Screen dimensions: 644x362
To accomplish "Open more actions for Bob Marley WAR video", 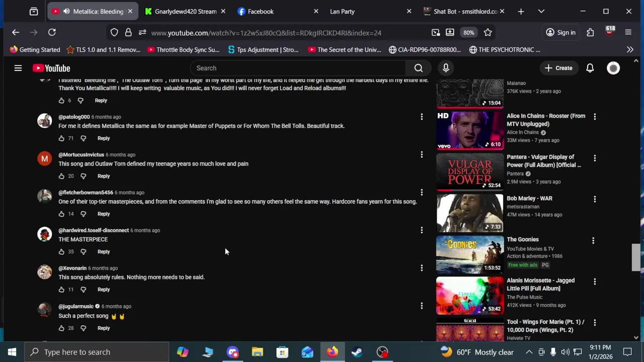I will pos(595,199).
